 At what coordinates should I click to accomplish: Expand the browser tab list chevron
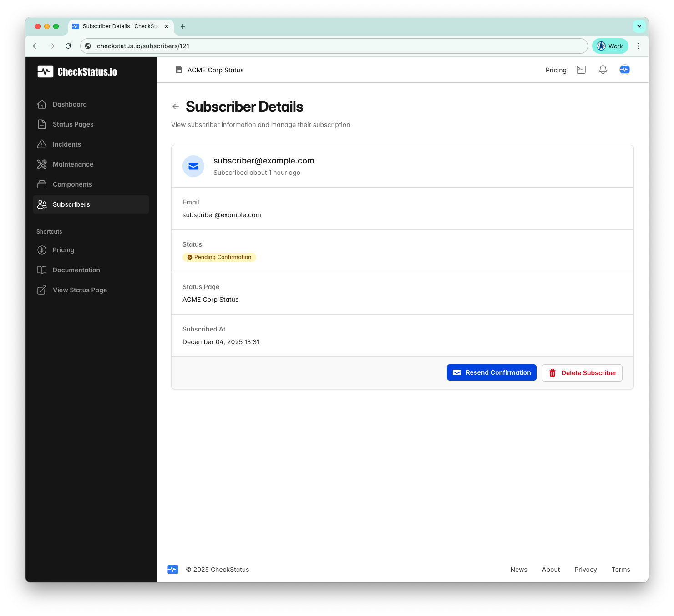tap(639, 26)
